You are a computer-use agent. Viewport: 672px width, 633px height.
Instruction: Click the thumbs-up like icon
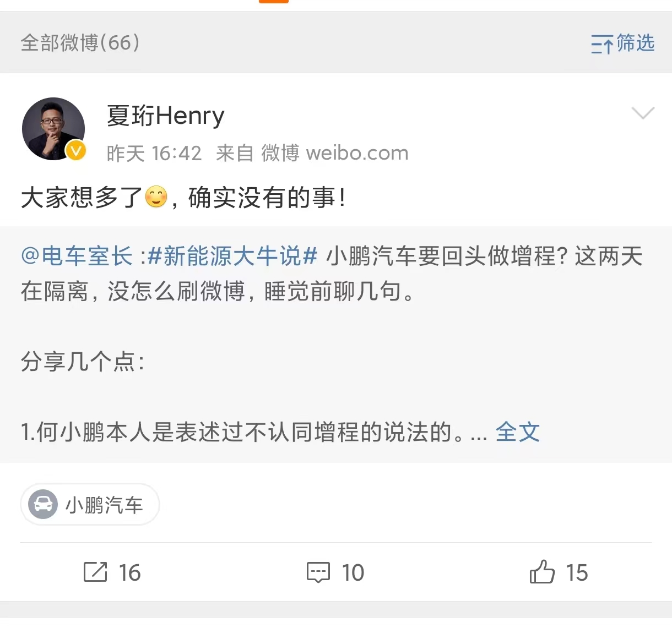tap(543, 572)
